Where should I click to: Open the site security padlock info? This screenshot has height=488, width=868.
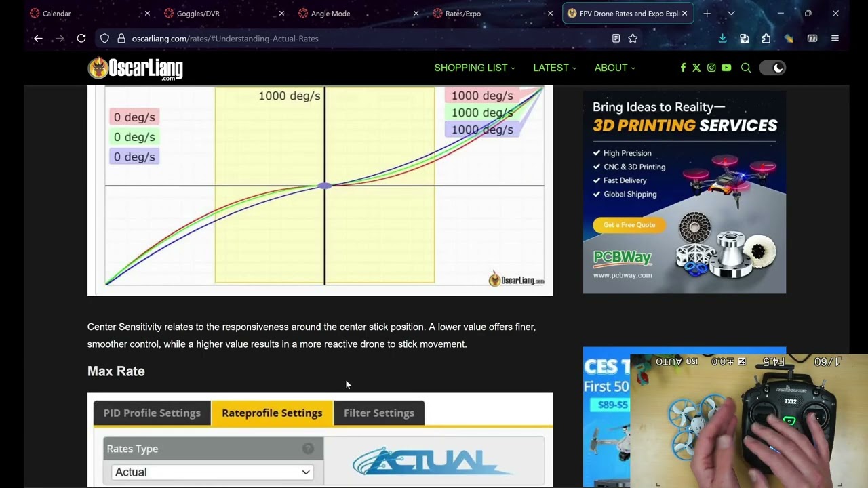pyautogui.click(x=121, y=39)
